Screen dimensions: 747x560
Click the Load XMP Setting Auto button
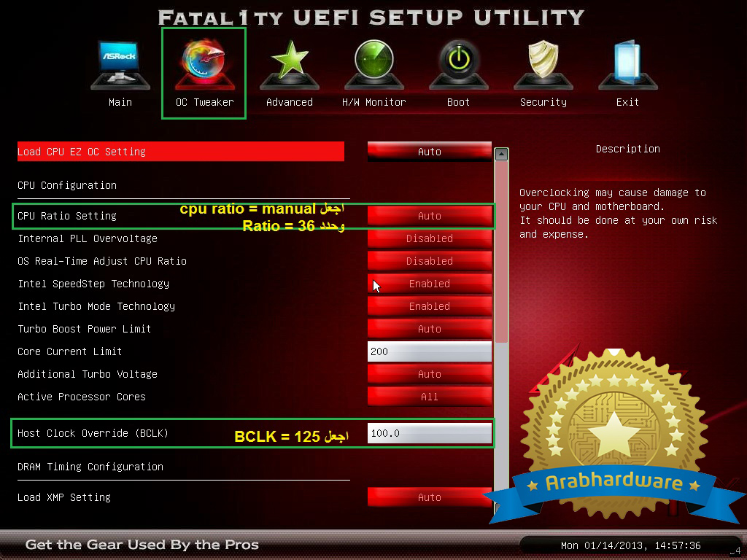pos(429,497)
